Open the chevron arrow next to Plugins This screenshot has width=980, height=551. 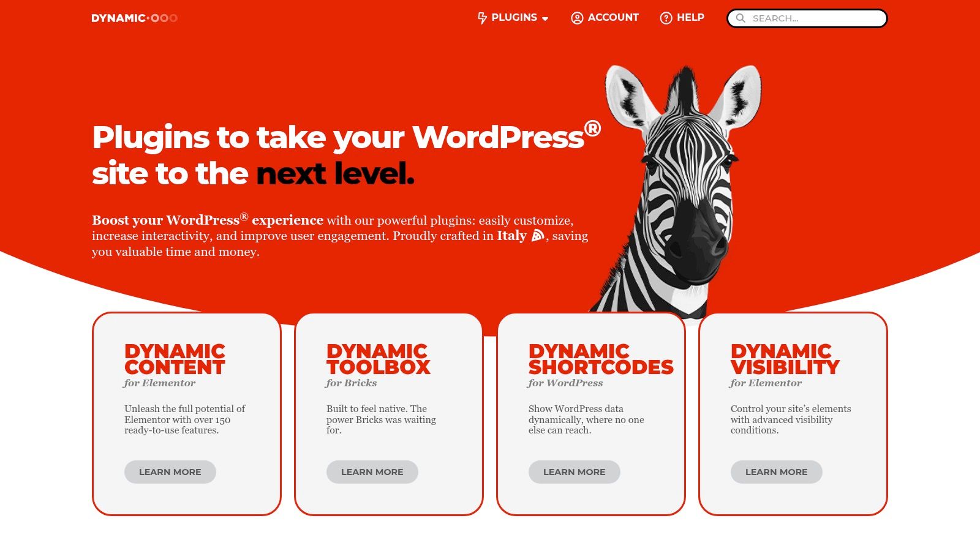546,19
